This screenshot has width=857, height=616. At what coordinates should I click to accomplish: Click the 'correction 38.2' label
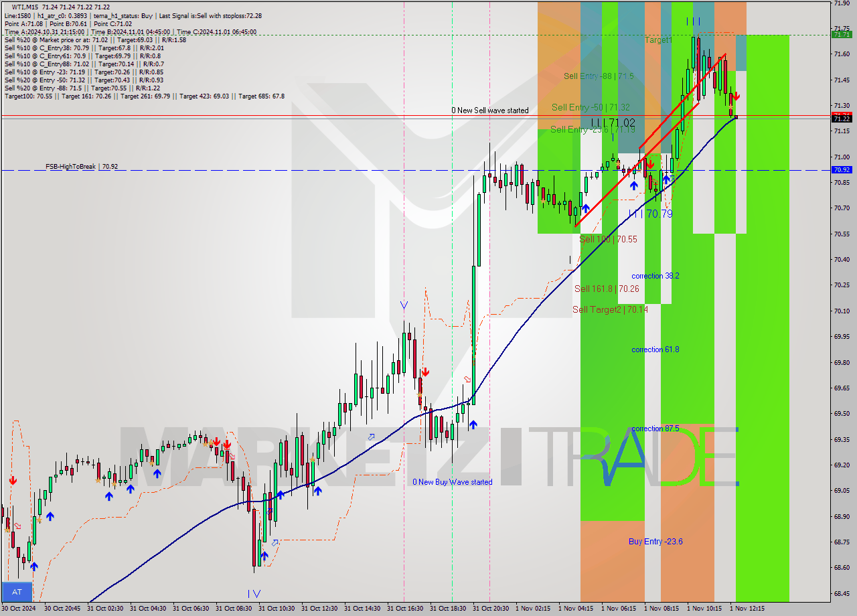click(655, 276)
